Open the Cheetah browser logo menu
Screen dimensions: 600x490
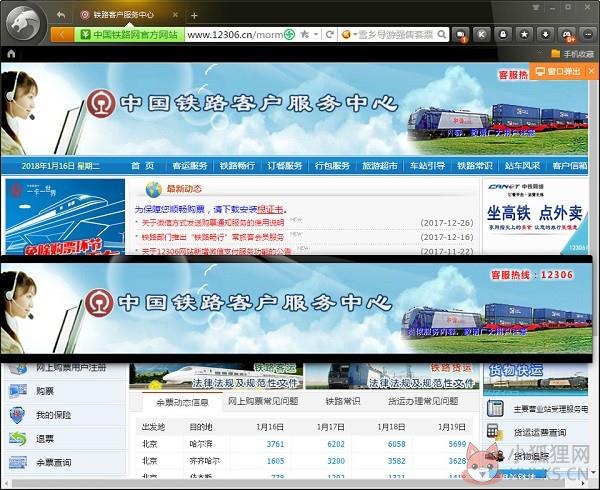pyautogui.click(x=24, y=24)
